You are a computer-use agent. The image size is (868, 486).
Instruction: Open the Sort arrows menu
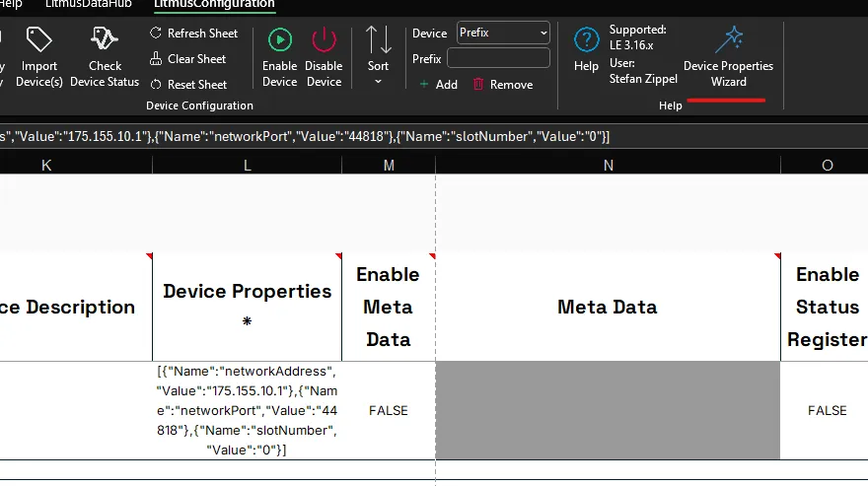click(x=378, y=55)
